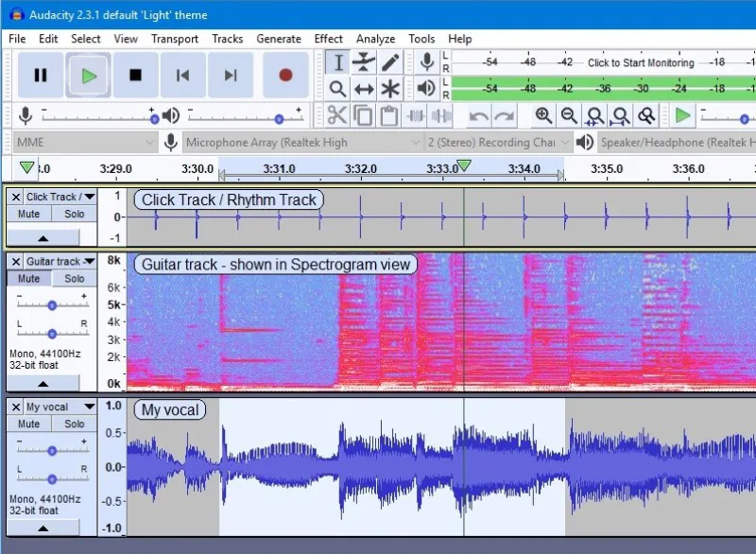Click Fit project to width icon
The height and width of the screenshot is (554, 756).
(x=621, y=115)
